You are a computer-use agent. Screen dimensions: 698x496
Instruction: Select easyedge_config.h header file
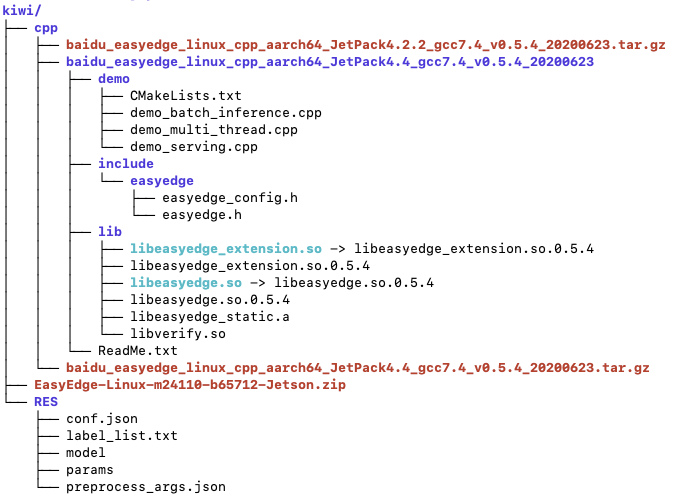point(230,198)
